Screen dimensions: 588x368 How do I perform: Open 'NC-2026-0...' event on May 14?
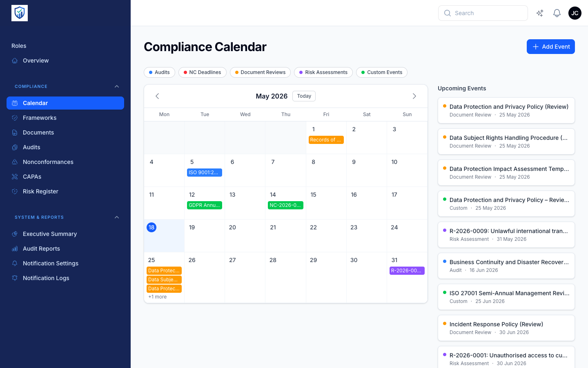[285, 205]
